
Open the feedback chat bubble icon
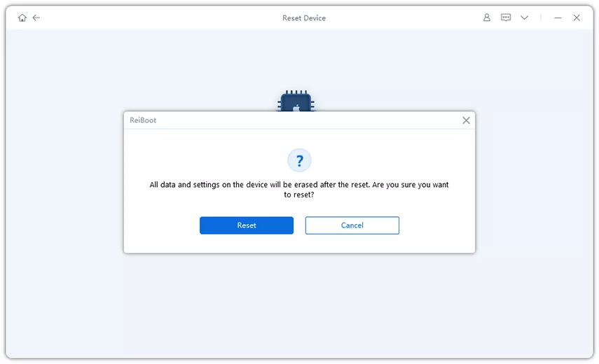[x=506, y=17]
